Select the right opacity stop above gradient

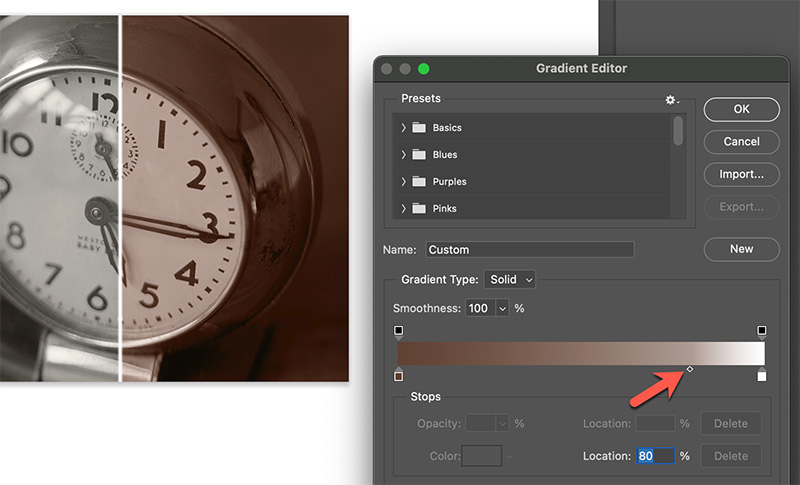pyautogui.click(x=762, y=331)
